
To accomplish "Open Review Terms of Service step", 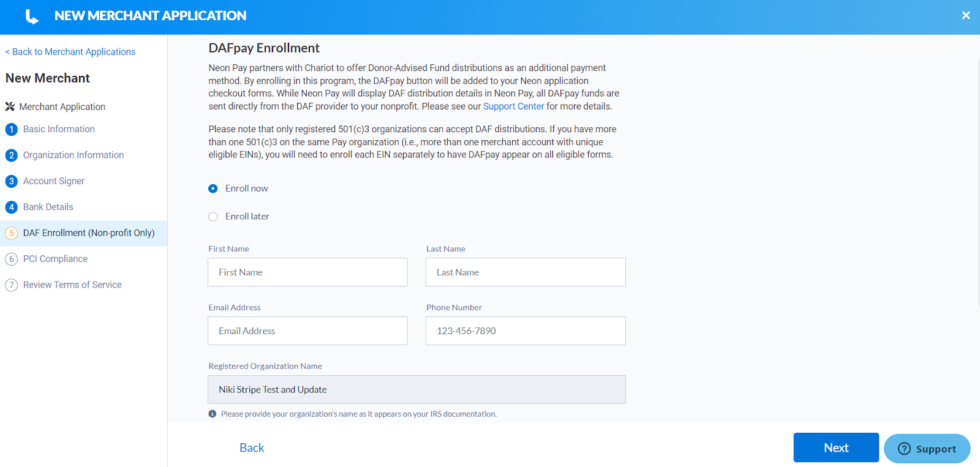I will (x=72, y=285).
